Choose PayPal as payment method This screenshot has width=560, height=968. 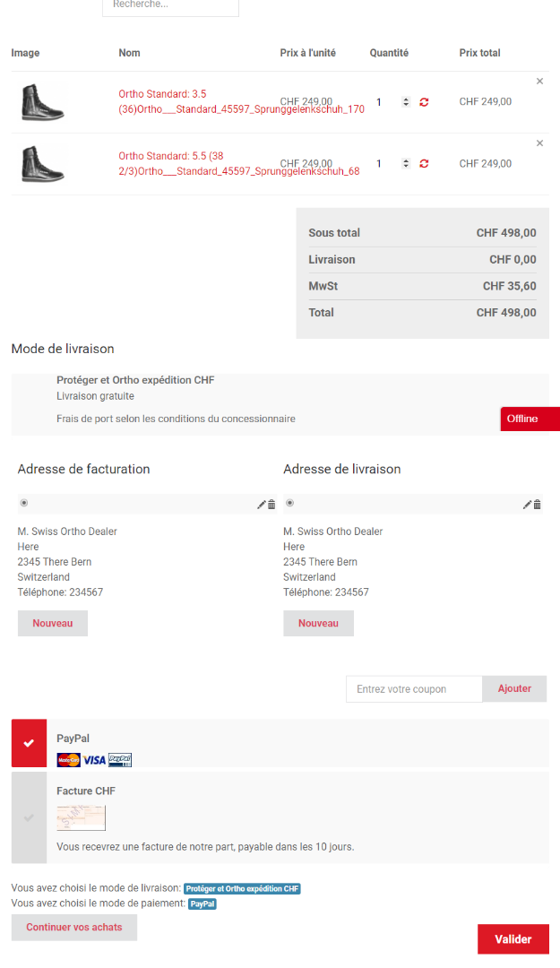coord(29,743)
